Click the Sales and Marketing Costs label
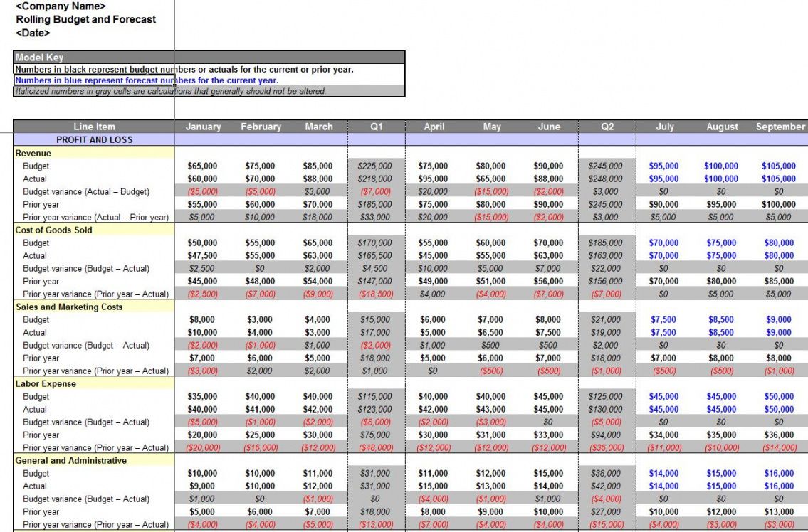 point(69,307)
